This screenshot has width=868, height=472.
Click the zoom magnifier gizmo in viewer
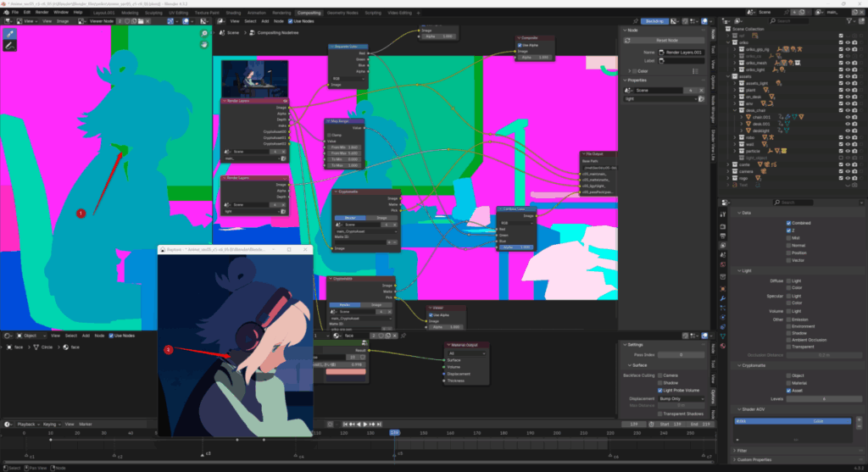[204, 33]
